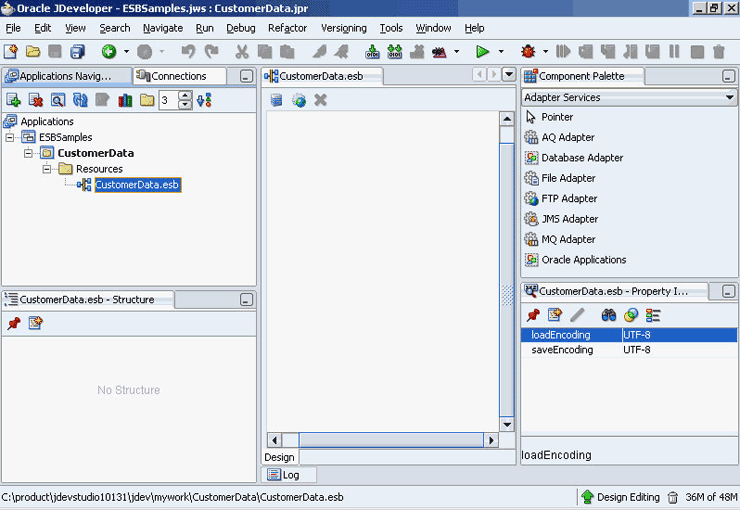Open the Tools menu
Image resolution: width=740 pixels, height=510 pixels.
tap(391, 28)
